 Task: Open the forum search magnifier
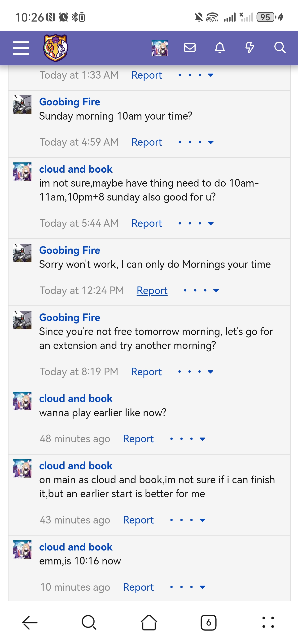[x=280, y=48]
